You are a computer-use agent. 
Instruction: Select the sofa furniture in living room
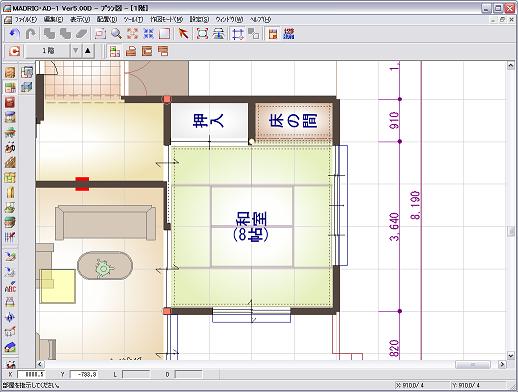coord(105,222)
